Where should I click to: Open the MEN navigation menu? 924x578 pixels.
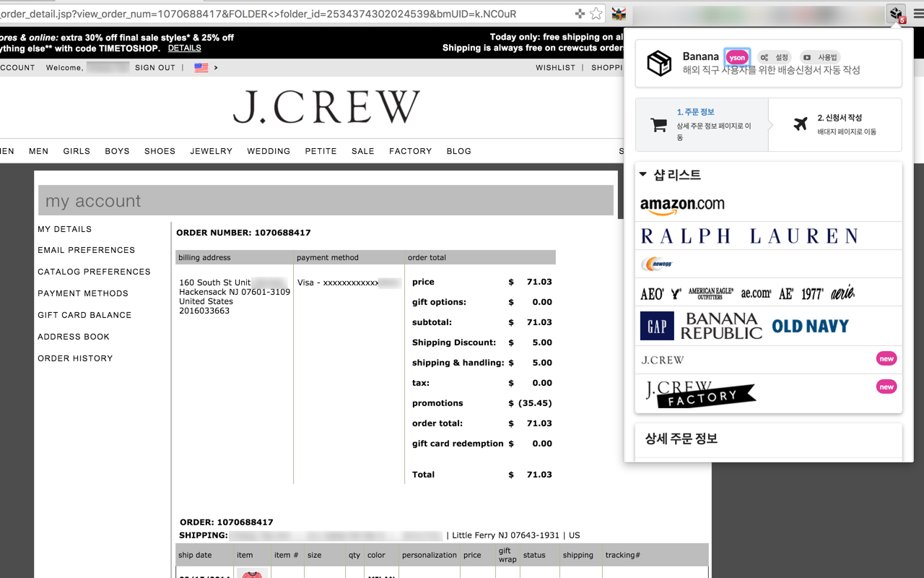[39, 151]
